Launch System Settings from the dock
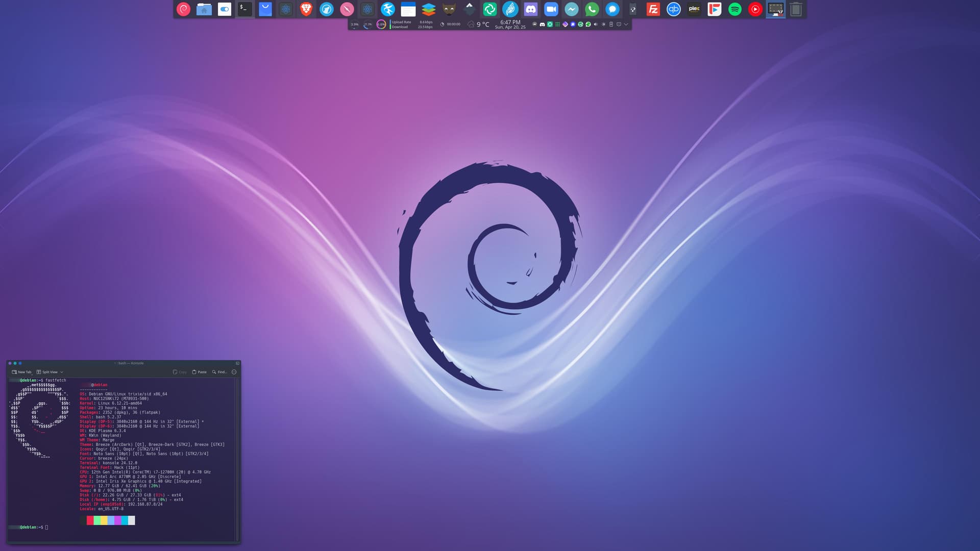The height and width of the screenshot is (551, 980). coord(225,9)
